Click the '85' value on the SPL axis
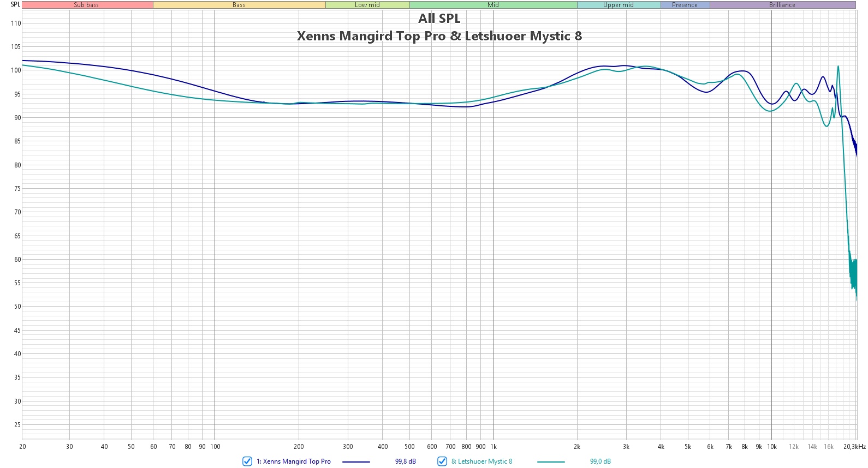 coord(17,141)
